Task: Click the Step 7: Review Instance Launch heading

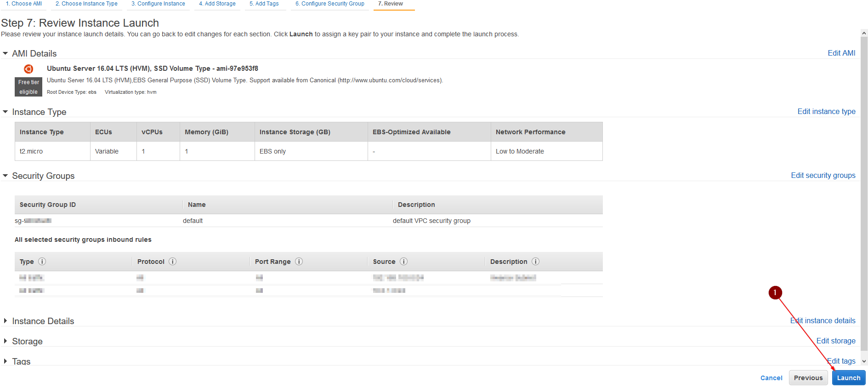Action: click(80, 23)
